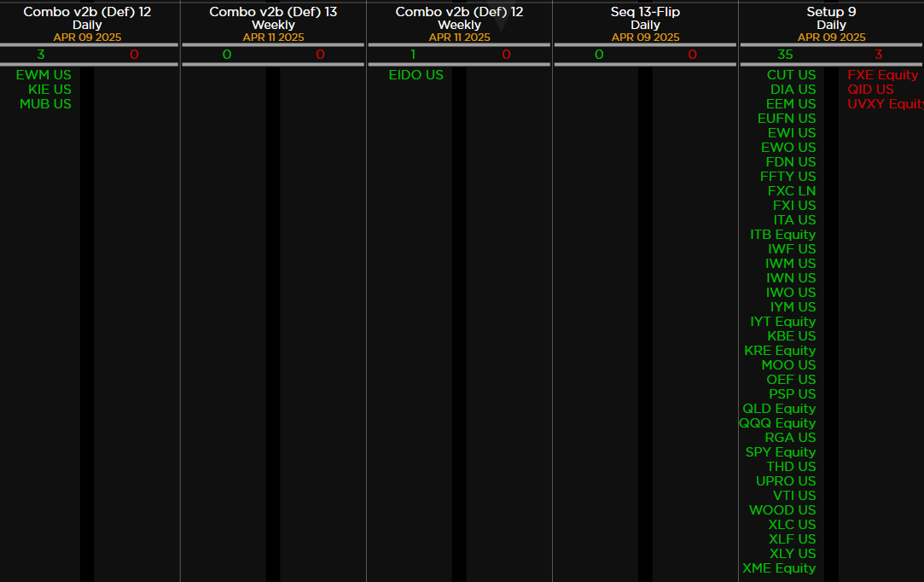This screenshot has width=924, height=582.
Task: Open the FFTY US entry
Action: [787, 177]
